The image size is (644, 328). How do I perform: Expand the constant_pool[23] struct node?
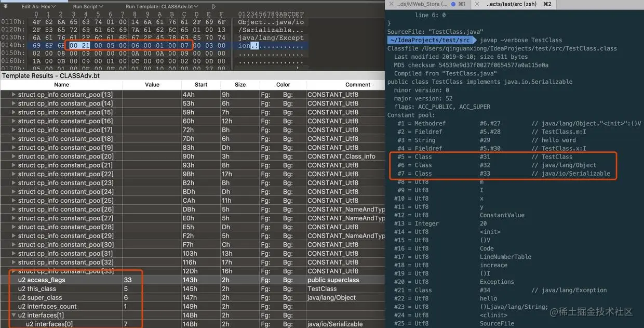click(14, 183)
